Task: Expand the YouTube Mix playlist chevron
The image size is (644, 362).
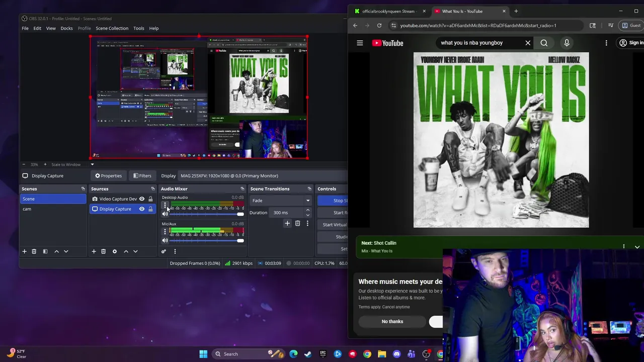Action: [637, 247]
